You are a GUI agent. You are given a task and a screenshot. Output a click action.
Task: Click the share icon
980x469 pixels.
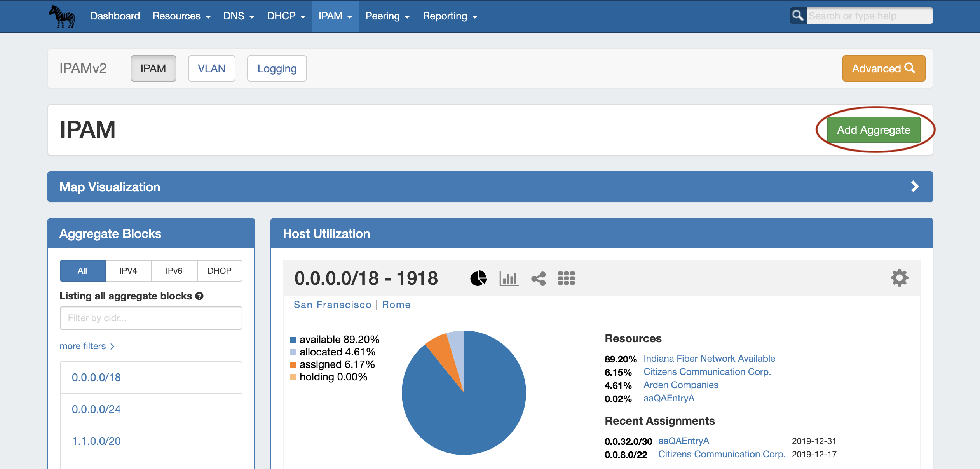(539, 278)
